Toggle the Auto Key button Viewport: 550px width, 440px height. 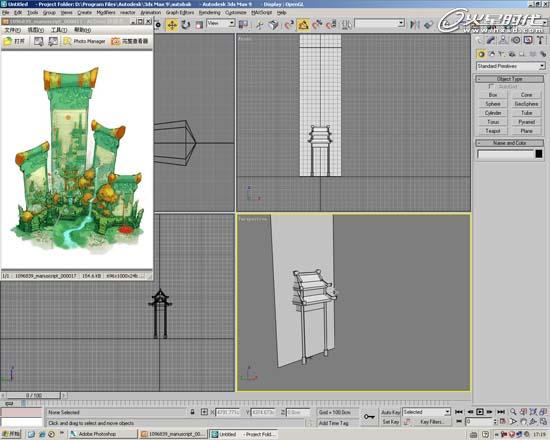[391, 412]
